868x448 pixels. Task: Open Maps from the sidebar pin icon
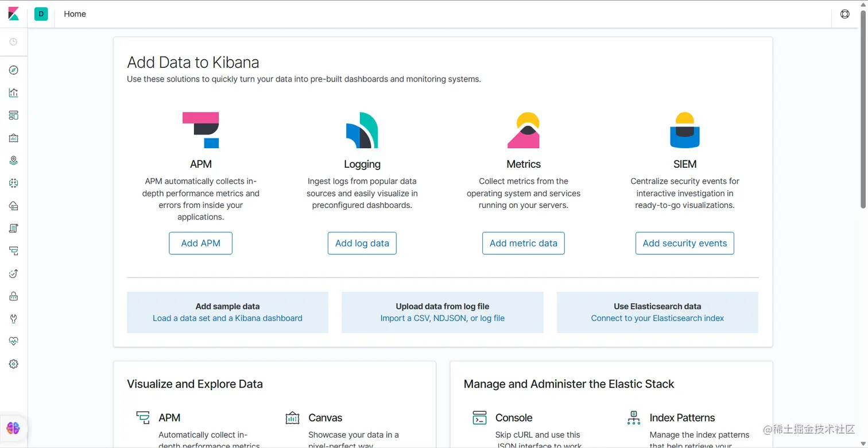[x=14, y=161]
